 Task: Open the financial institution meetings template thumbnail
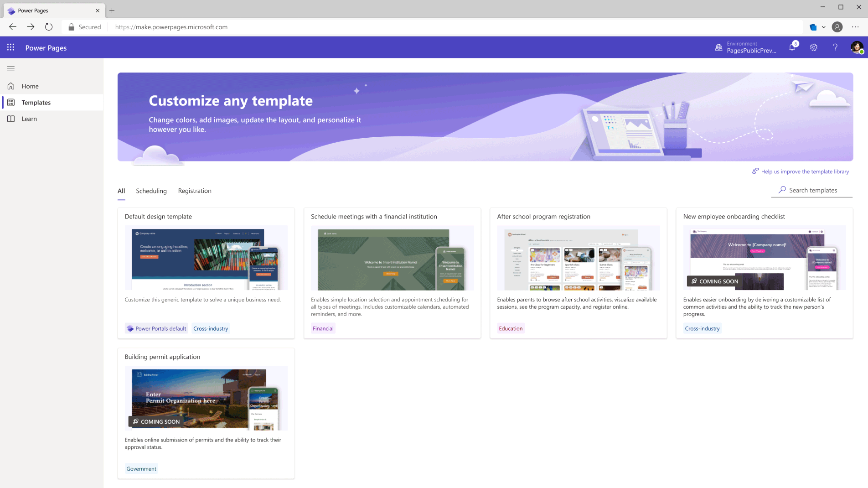coord(392,258)
